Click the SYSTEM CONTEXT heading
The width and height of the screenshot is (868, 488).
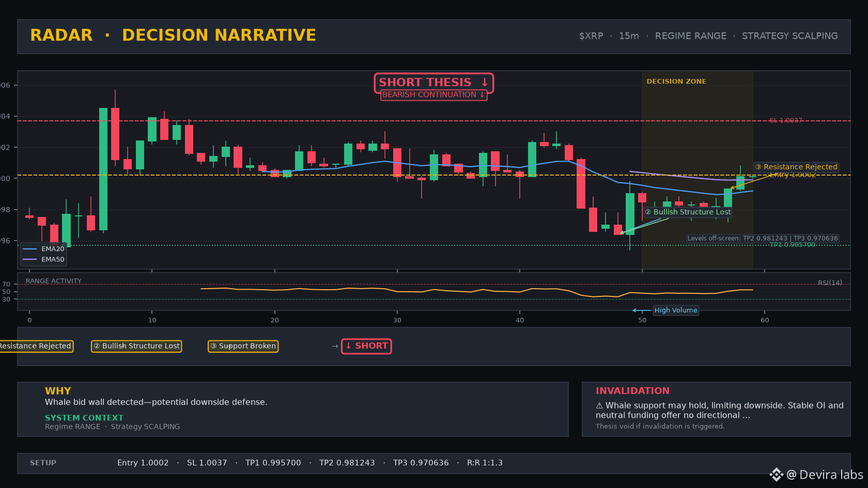[84, 418]
